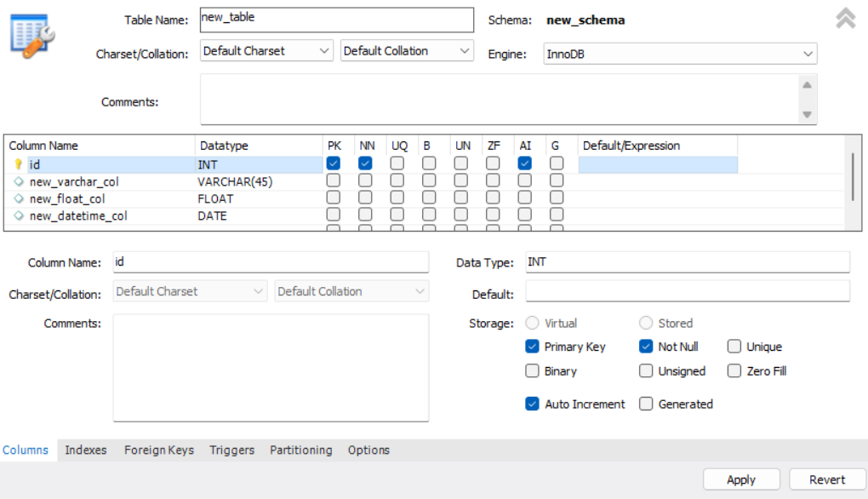Click comments scroll down arrow
This screenshot has width=868, height=499.
tap(807, 115)
